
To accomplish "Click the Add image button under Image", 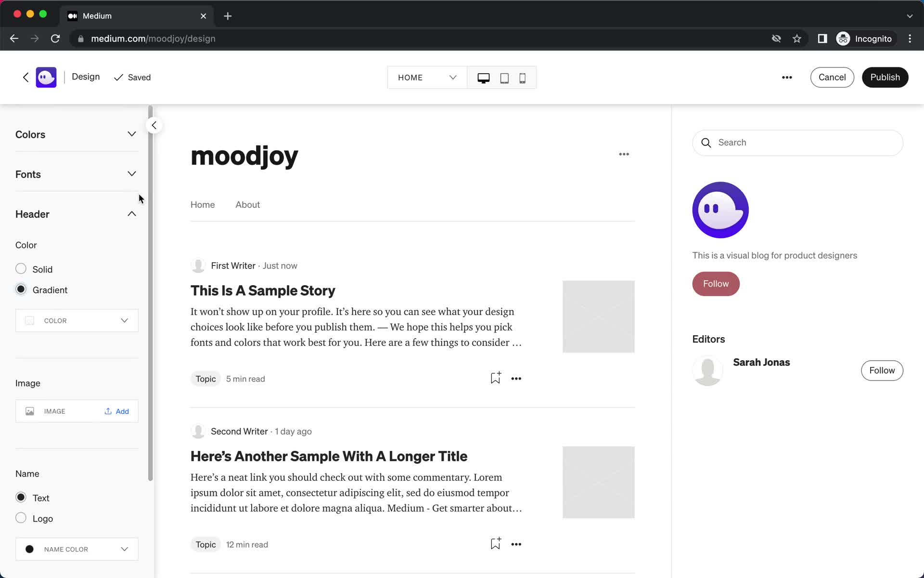I will [116, 411].
